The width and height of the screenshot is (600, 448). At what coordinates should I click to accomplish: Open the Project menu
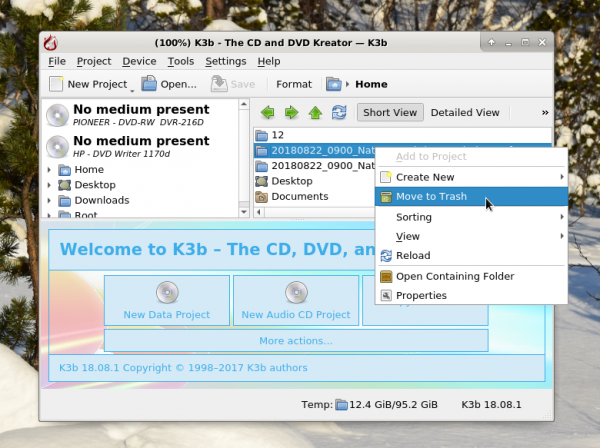point(94,61)
